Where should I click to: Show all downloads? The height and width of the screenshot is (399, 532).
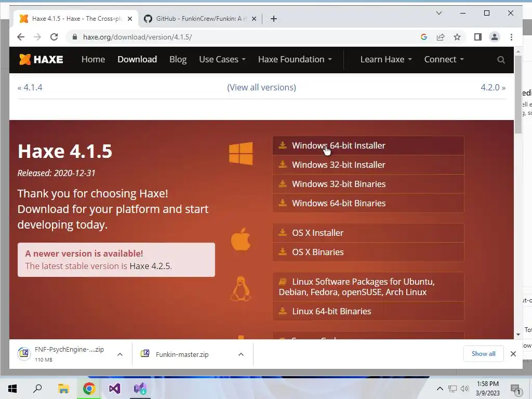click(x=484, y=354)
